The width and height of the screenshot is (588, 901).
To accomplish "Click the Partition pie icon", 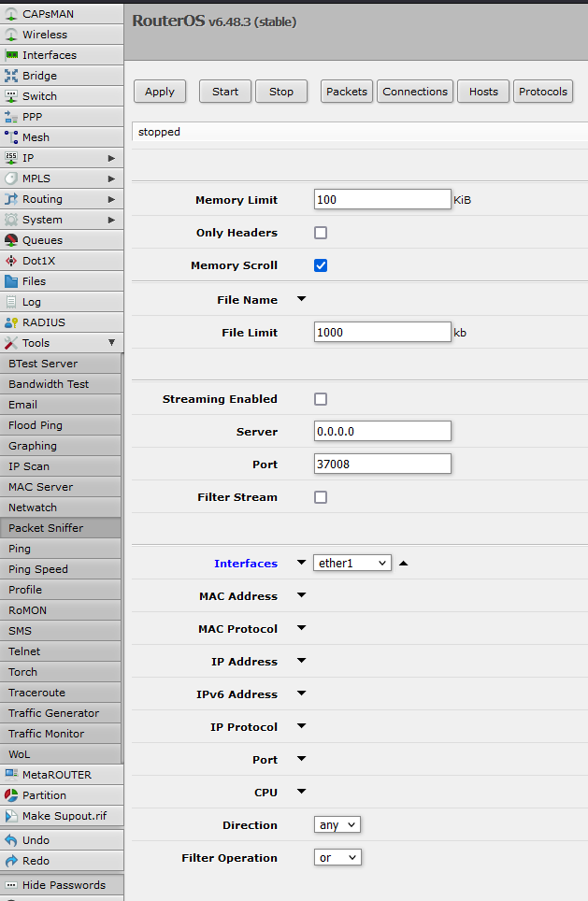I will point(11,795).
